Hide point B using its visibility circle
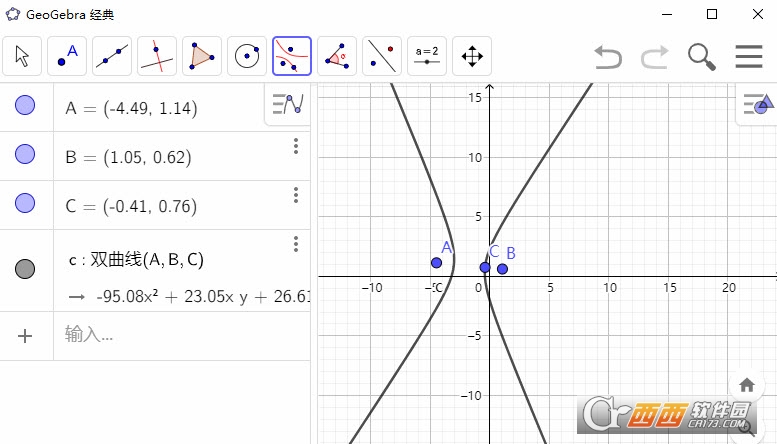Screen dimensions: 777x444 click(x=26, y=155)
